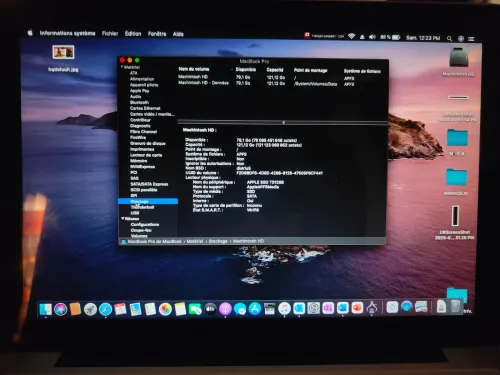500x375 pixels.
Task: Open Launchpad in the Dock
Action: (x=90, y=309)
